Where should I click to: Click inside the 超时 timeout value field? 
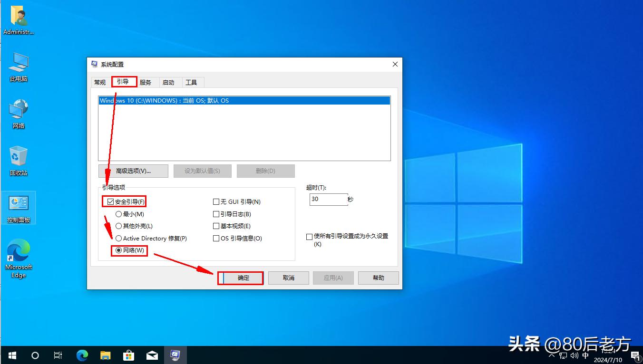coord(328,199)
